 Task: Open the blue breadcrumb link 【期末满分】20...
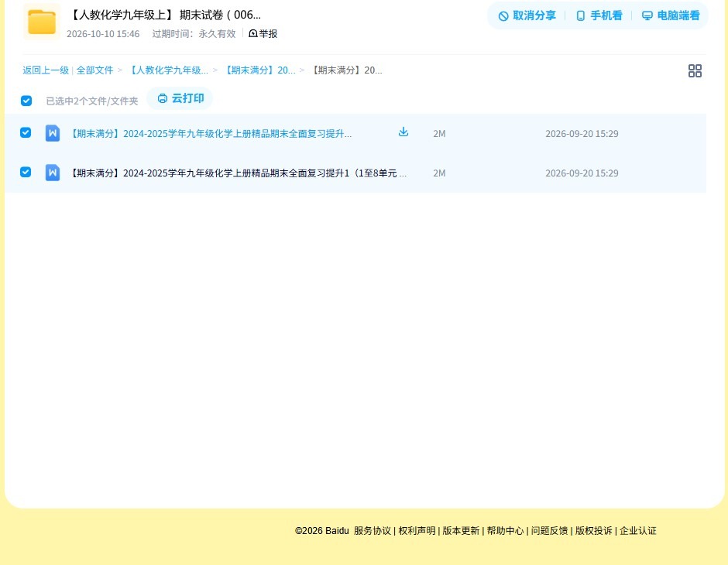[x=260, y=70]
